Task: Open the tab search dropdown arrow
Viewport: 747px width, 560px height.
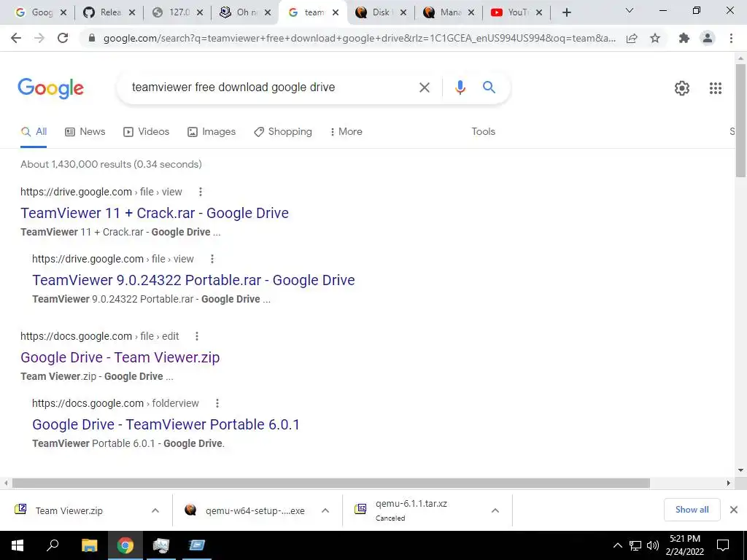Action: coord(630,10)
